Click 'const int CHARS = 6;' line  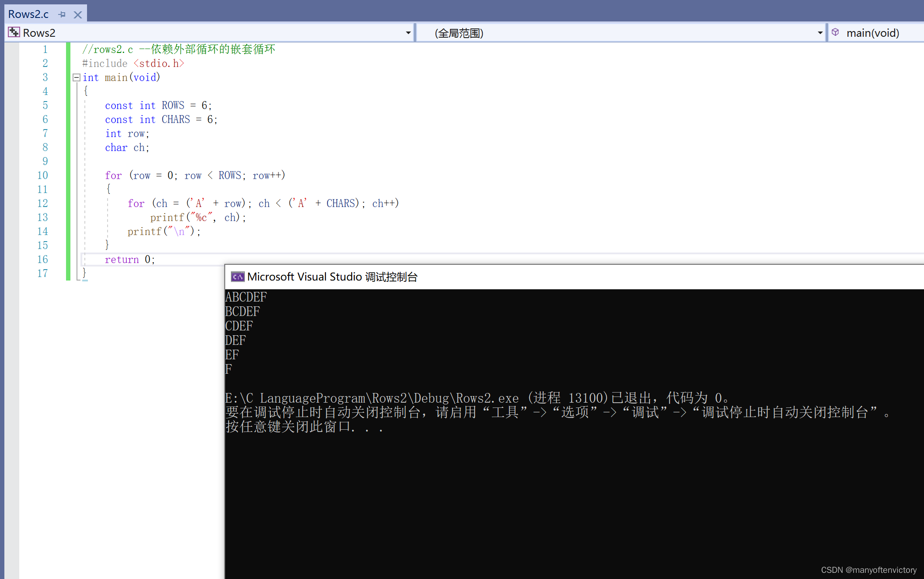pos(161,119)
